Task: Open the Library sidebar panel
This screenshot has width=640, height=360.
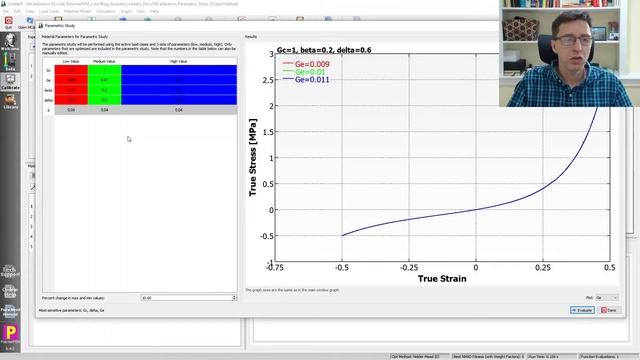Action: coord(10,101)
